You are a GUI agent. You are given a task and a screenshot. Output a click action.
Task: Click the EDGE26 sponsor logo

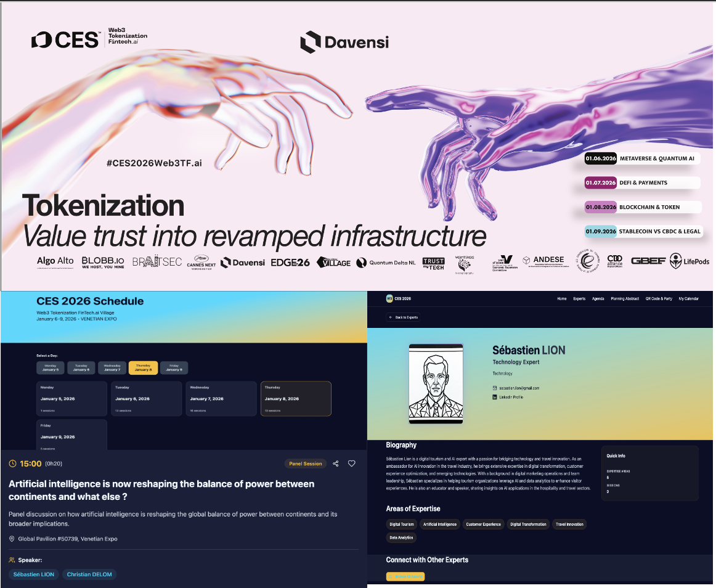point(290,263)
